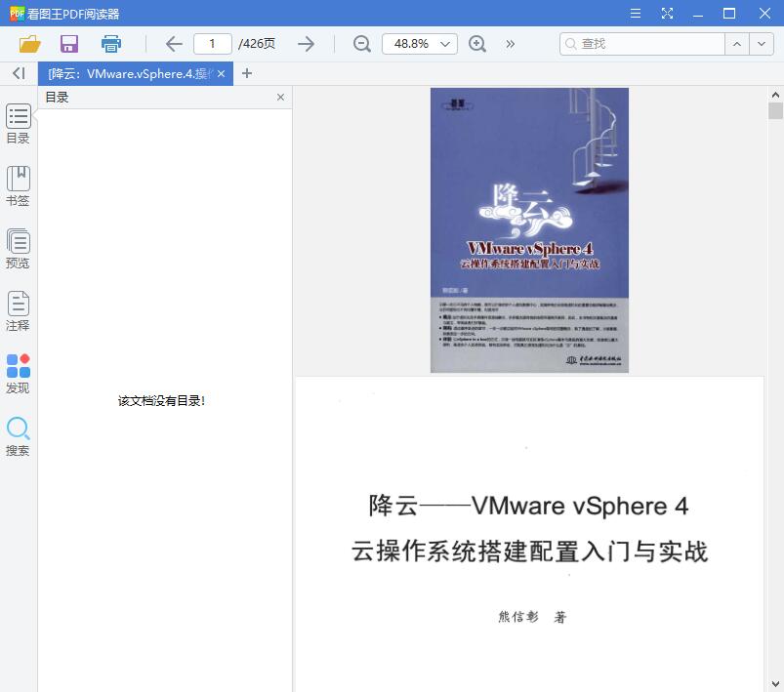Click the page number input field

pos(213,44)
